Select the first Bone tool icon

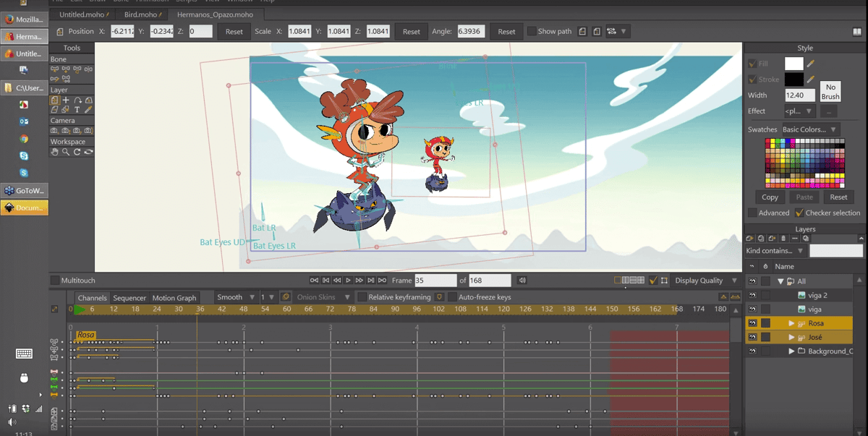point(54,69)
